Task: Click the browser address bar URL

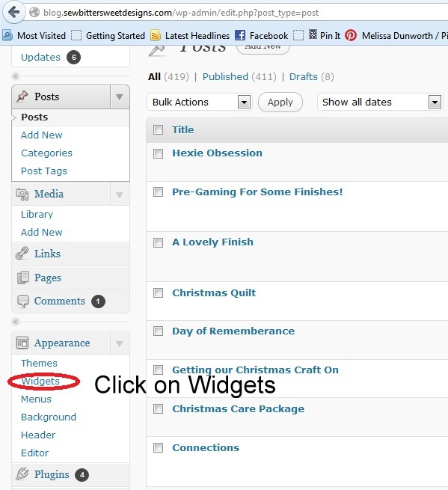Action: [x=180, y=13]
